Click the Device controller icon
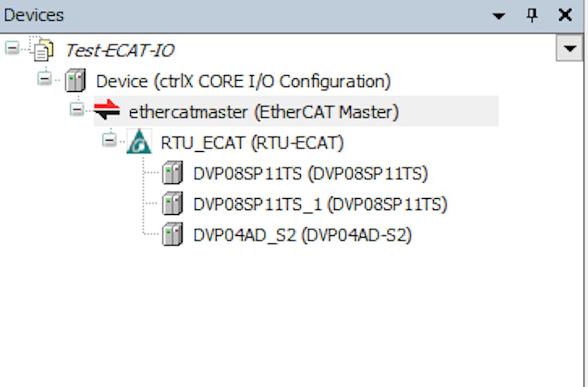Image resolution: width=588 pixels, height=387 pixels. point(75,81)
